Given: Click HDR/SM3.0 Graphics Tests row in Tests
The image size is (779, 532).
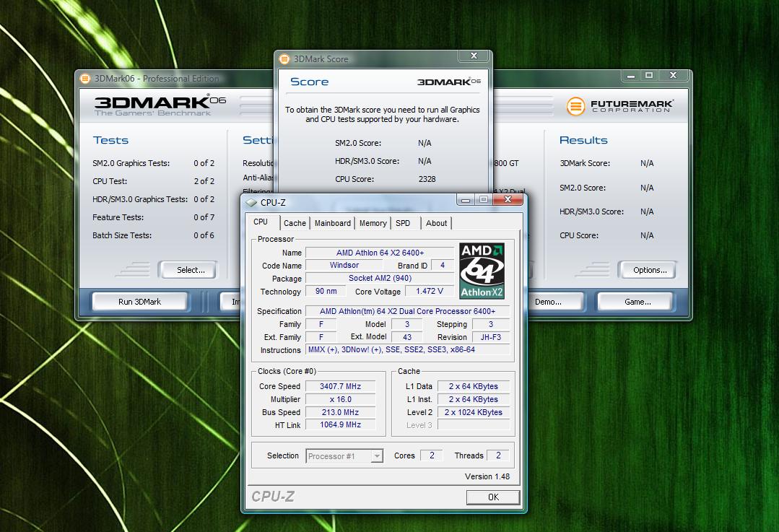Looking at the screenshot, I should pos(153,199).
